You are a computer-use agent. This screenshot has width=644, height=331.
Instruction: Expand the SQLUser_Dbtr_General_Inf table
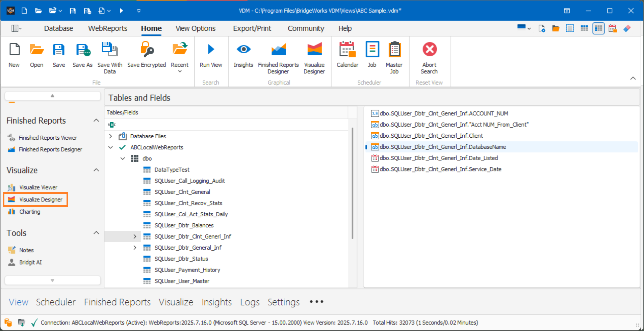[135, 247]
